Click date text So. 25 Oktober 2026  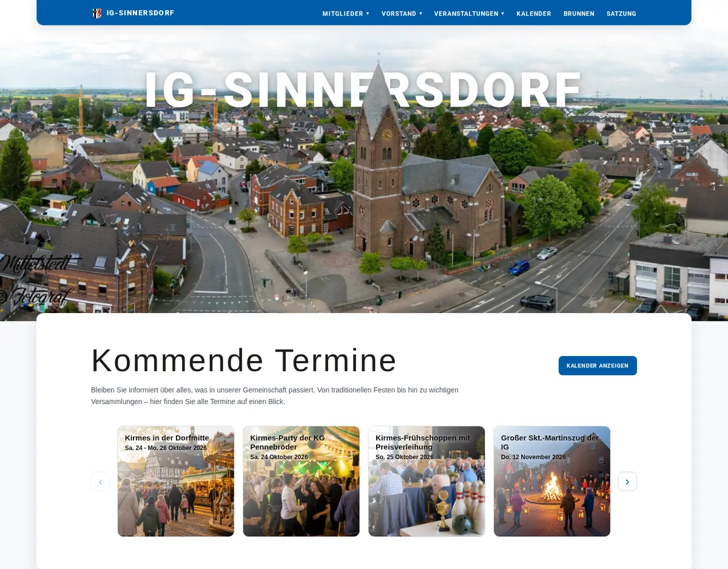(x=405, y=457)
